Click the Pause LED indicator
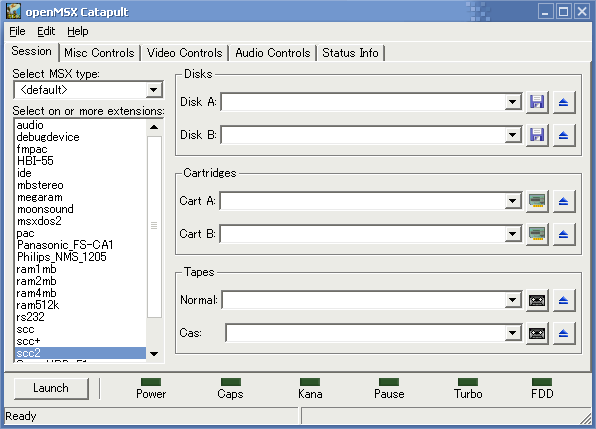The height and width of the screenshot is (429, 596). point(389,382)
